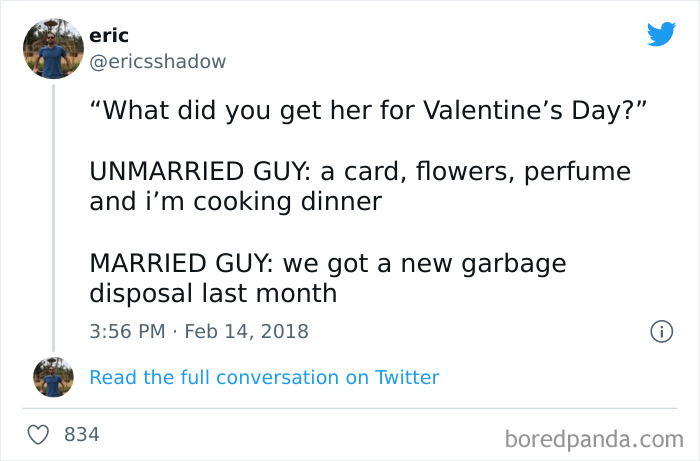Image resolution: width=700 pixels, height=461 pixels.
Task: Open eric's large profile picture
Action: (x=53, y=47)
